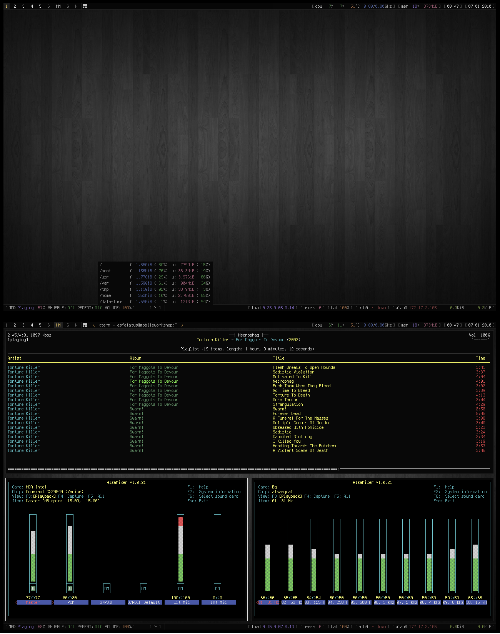Select the Master channel in HDA Intel mixer
500x634 pixels.
point(33,602)
